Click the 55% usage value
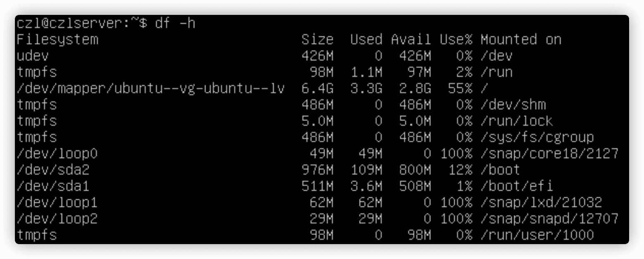Image resolution: width=644 pixels, height=259 pixels. point(460,89)
